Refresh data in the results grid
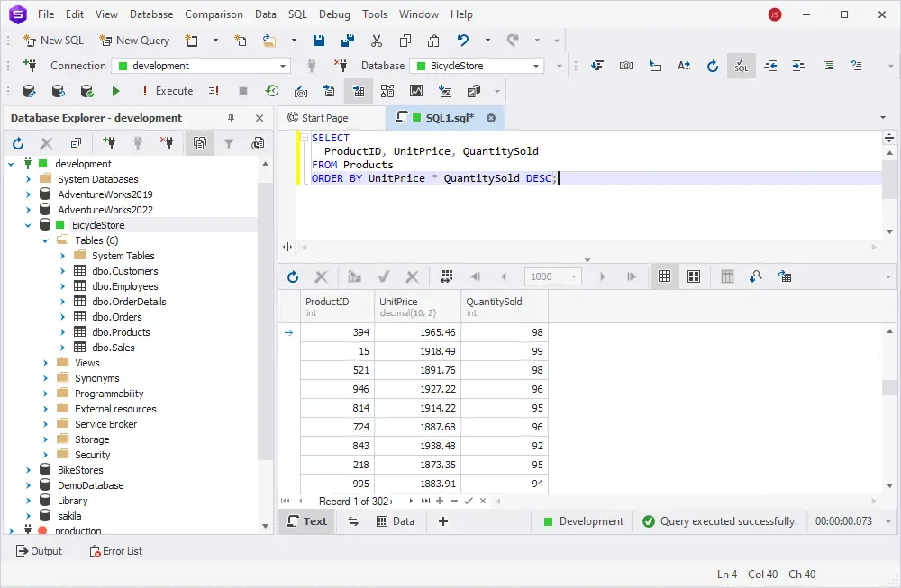Screen dimensions: 901x588 tap(292, 276)
